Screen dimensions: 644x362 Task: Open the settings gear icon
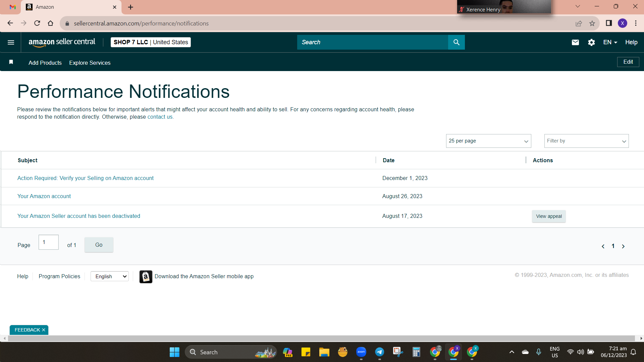(591, 42)
